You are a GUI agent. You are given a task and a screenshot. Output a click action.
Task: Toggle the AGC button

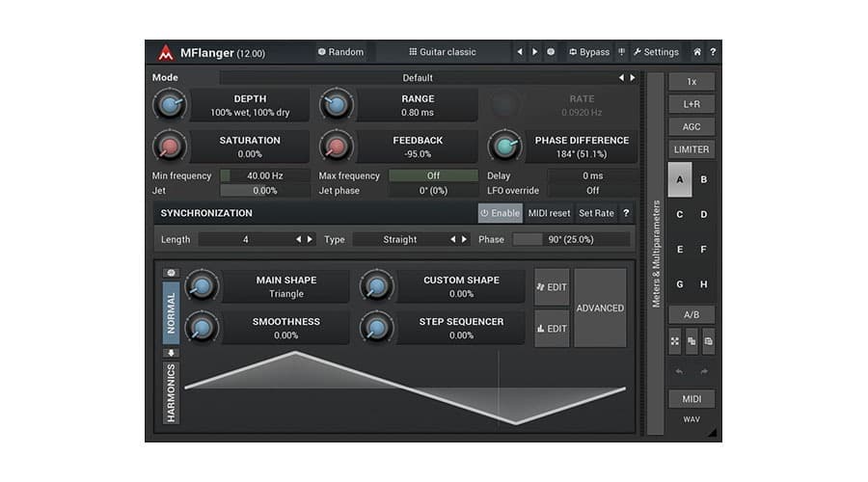[692, 126]
